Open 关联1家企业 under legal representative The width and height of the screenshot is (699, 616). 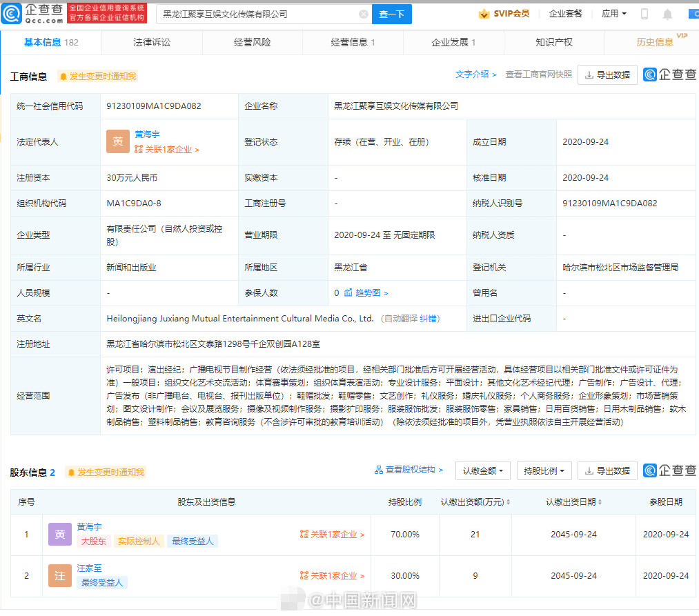click(167, 149)
